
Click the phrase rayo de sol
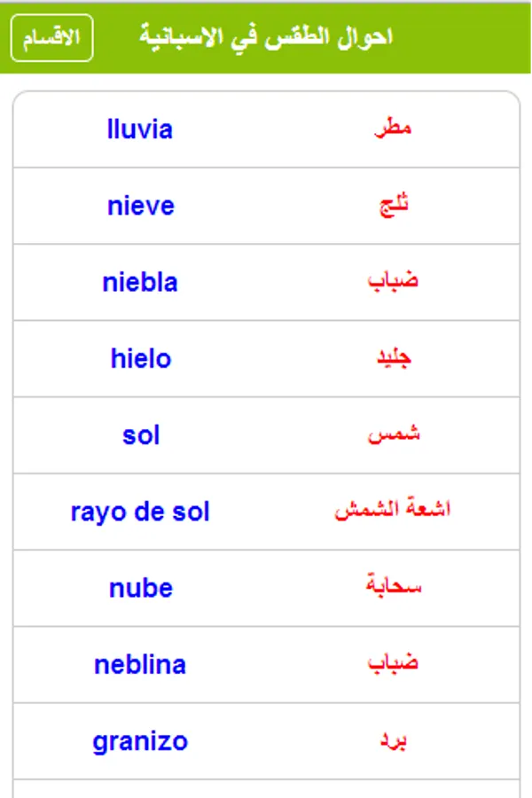coord(140,512)
